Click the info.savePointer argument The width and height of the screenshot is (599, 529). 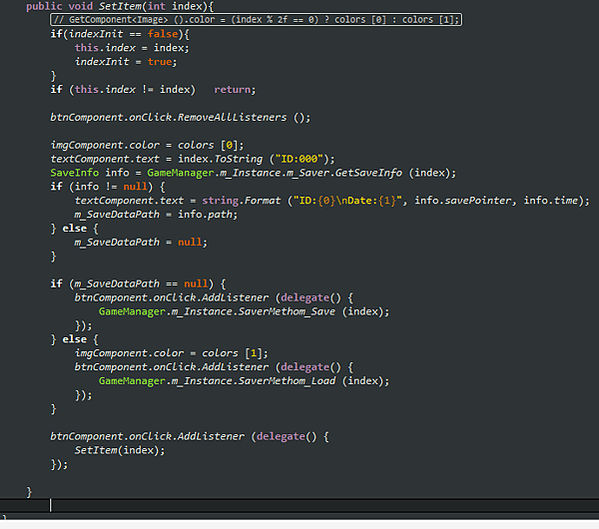[x=463, y=201]
